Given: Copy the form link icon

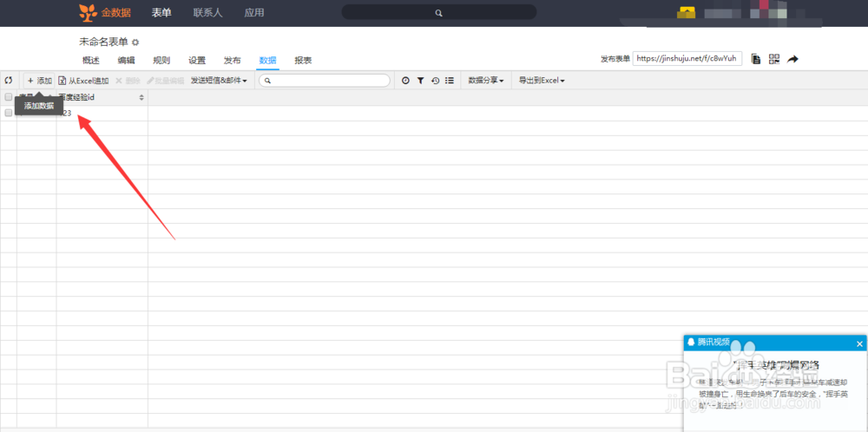Looking at the screenshot, I should pos(756,59).
